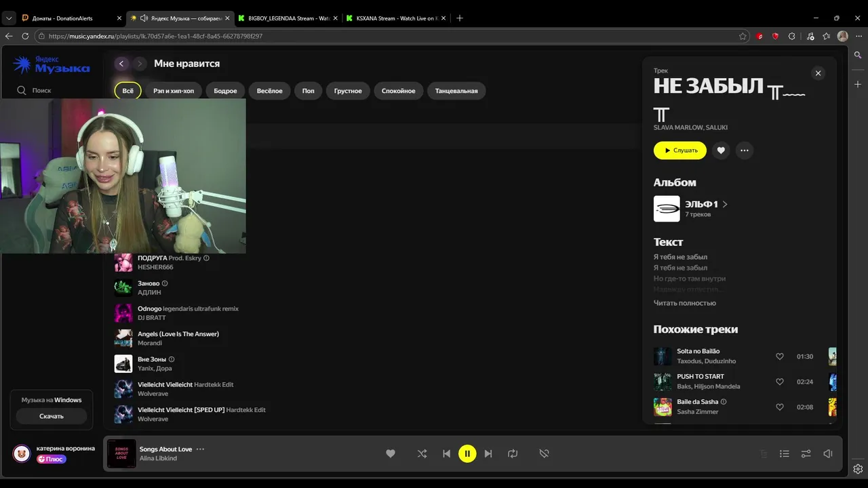The image size is (868, 488).
Task: Play track ПОДРУГА by HESHER666
Action: coord(123,262)
